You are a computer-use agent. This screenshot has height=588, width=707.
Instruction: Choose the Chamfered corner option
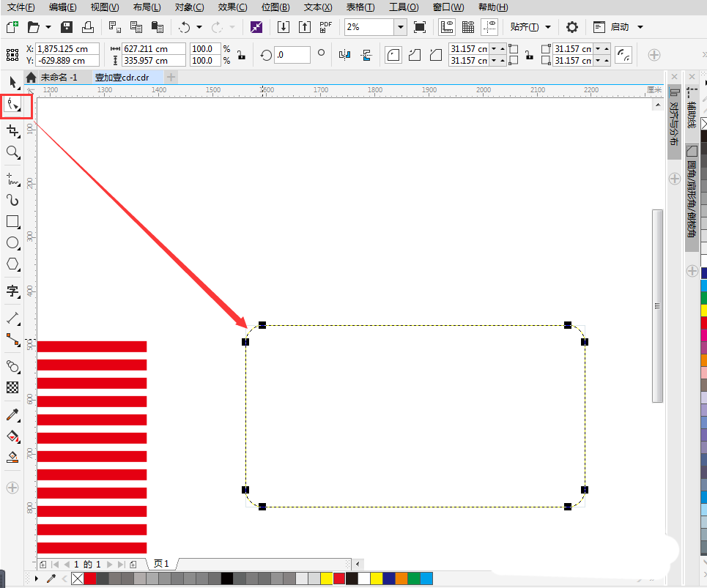click(436, 55)
